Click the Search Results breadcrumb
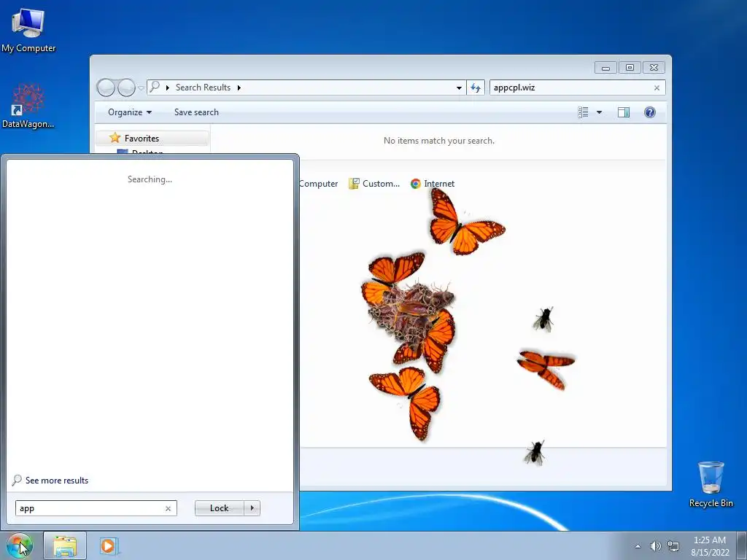Image resolution: width=747 pixels, height=560 pixels. tap(203, 87)
